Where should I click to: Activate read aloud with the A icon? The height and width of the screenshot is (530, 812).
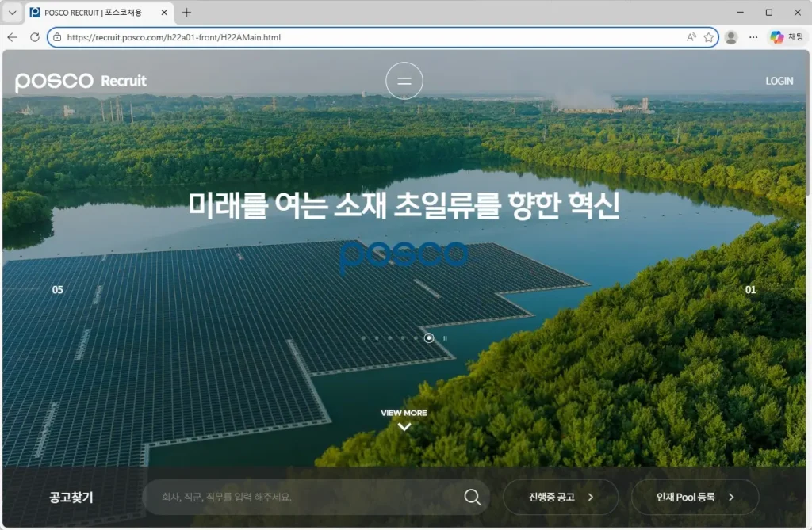point(690,37)
